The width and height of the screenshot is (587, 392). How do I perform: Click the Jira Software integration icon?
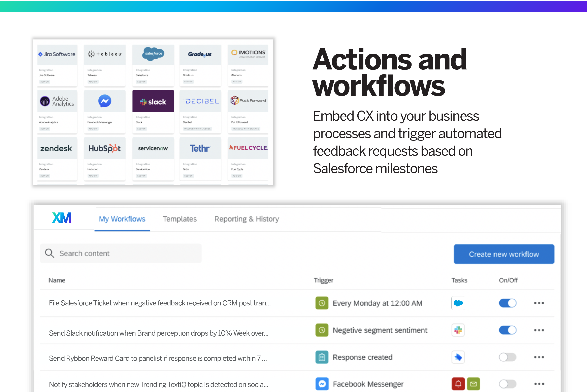click(57, 54)
